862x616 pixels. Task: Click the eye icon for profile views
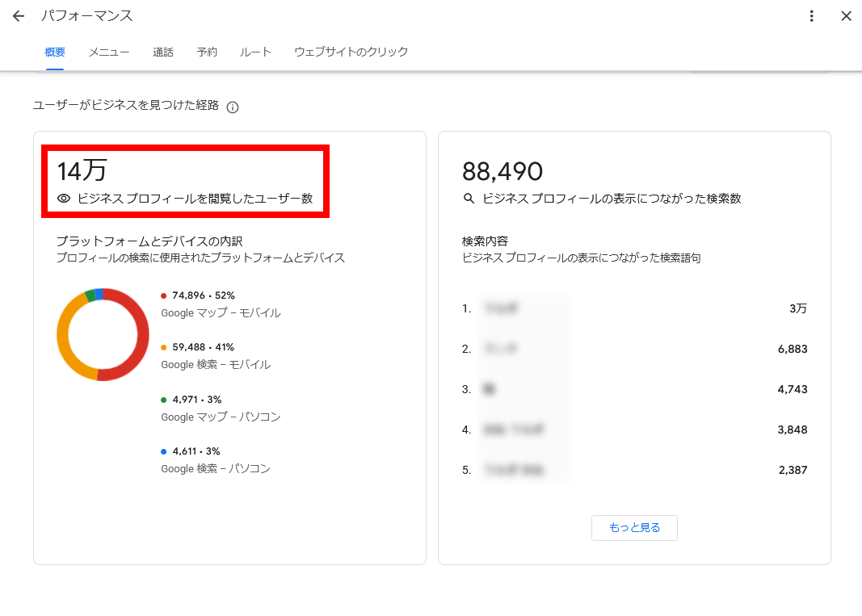tap(64, 199)
